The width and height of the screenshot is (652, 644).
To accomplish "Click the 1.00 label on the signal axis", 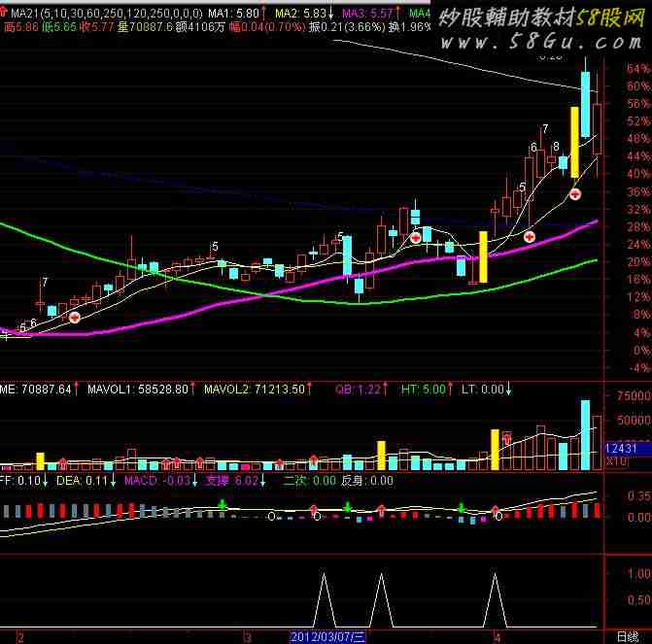I will tap(639, 574).
